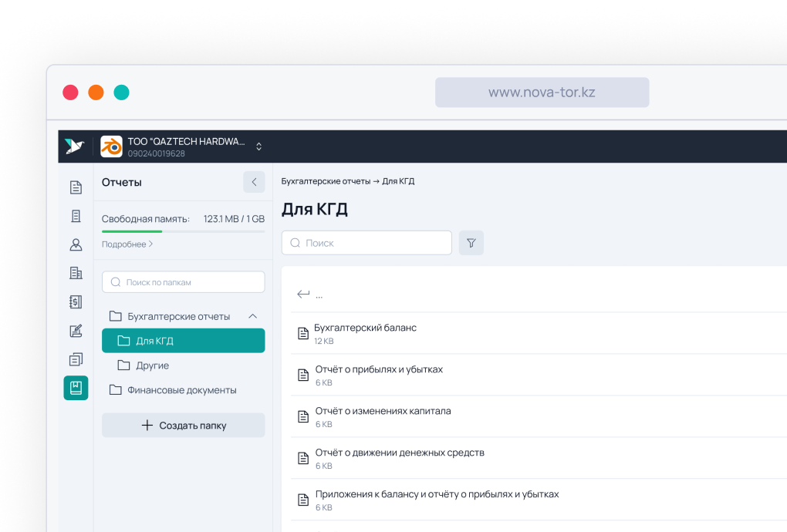Click file icon of Отчёт о движении денежных средств
Screen dimensions: 787x532
point(303,458)
